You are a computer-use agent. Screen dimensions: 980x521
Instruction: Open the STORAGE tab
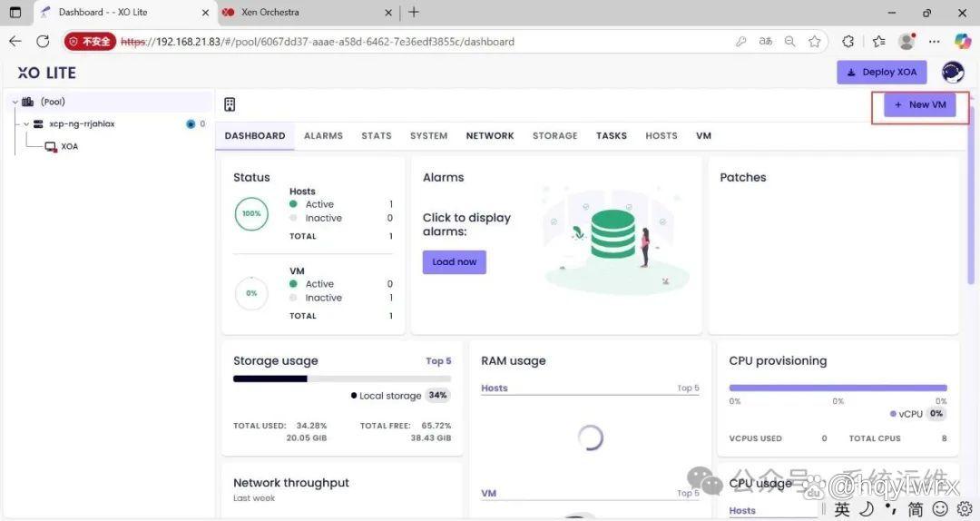(x=555, y=136)
